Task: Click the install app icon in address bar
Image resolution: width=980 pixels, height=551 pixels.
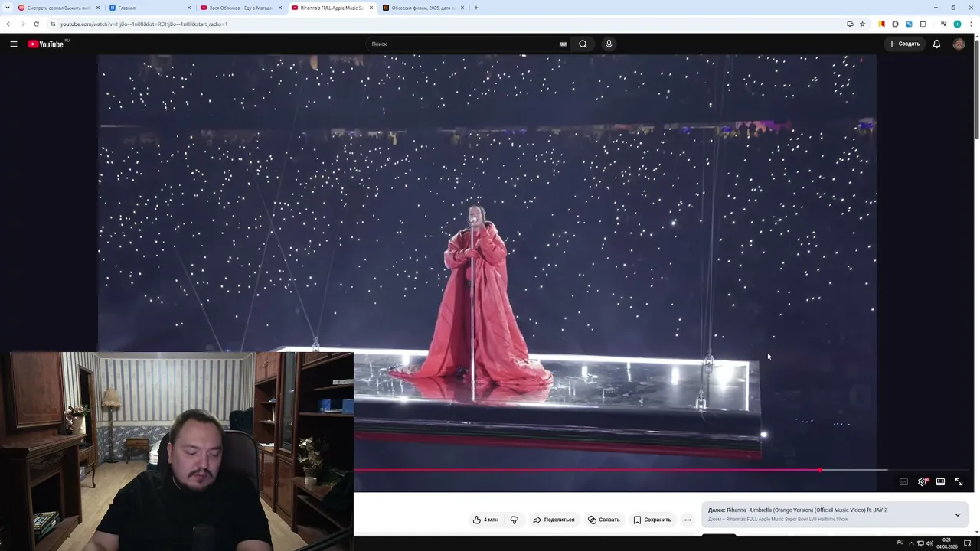Action: (850, 24)
